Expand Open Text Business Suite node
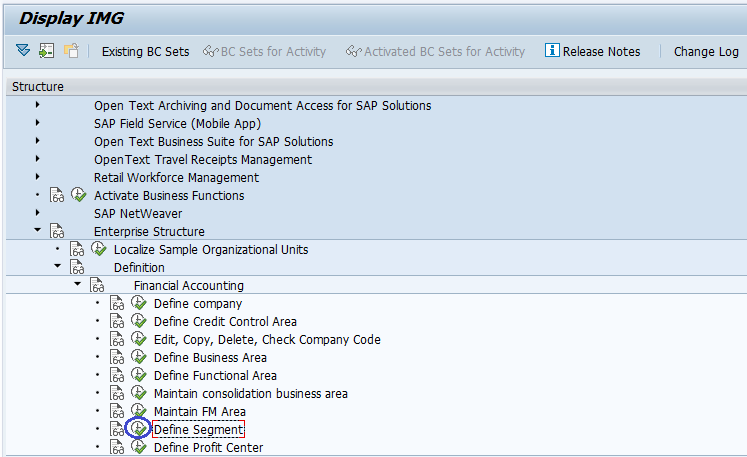The height and width of the screenshot is (457, 747). 38,141
